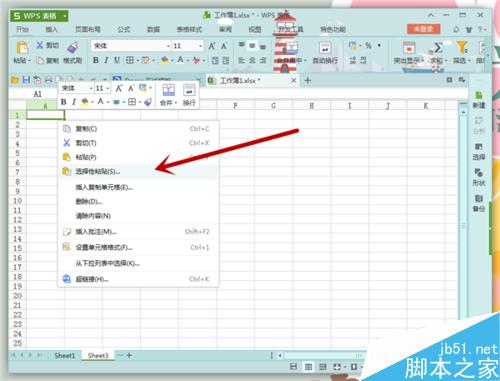Choose 超链接(H) from the context menu
The height and width of the screenshot is (381, 500).
pyautogui.click(x=138, y=279)
